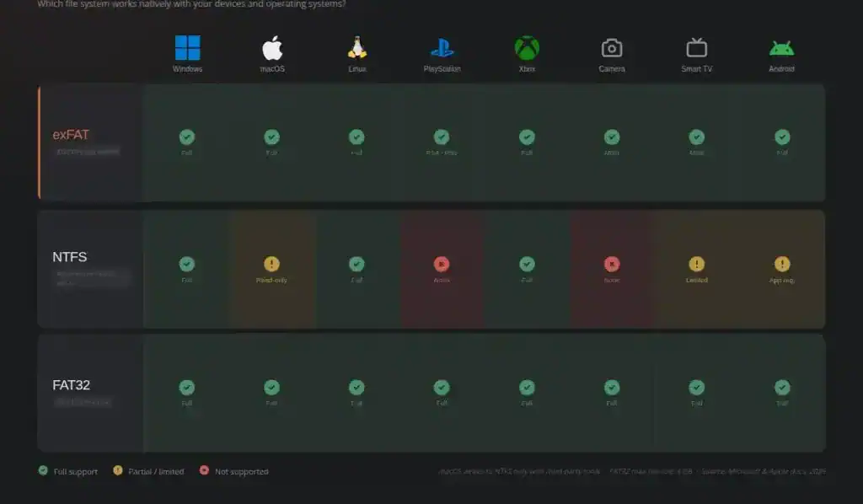Select the FAT32 row label
Image resolution: width=863 pixels, height=504 pixels.
[71, 385]
